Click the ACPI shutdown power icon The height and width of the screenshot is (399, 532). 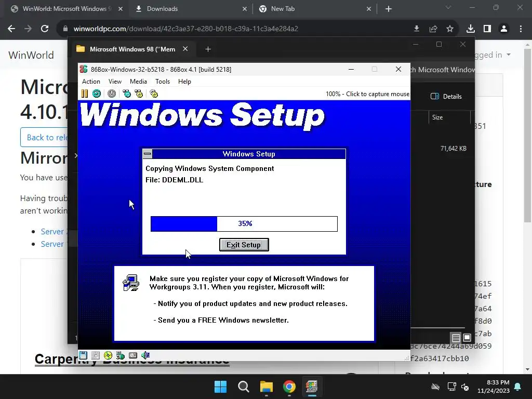[112, 94]
